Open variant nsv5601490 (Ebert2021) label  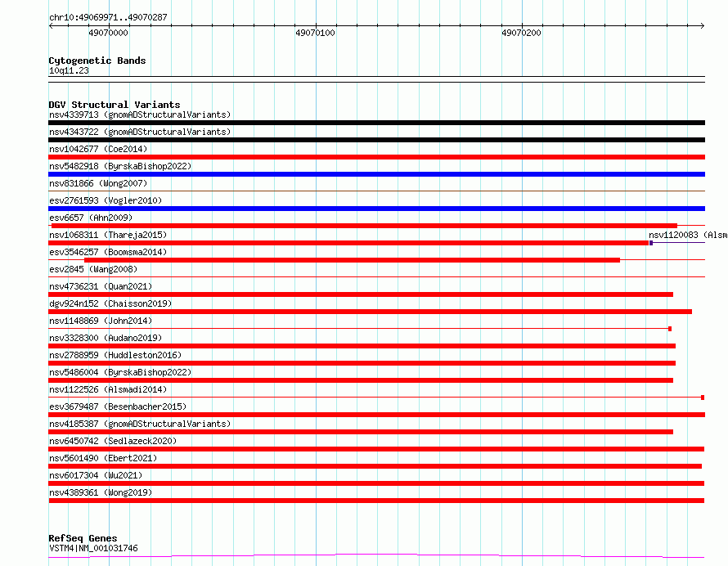click(x=103, y=458)
